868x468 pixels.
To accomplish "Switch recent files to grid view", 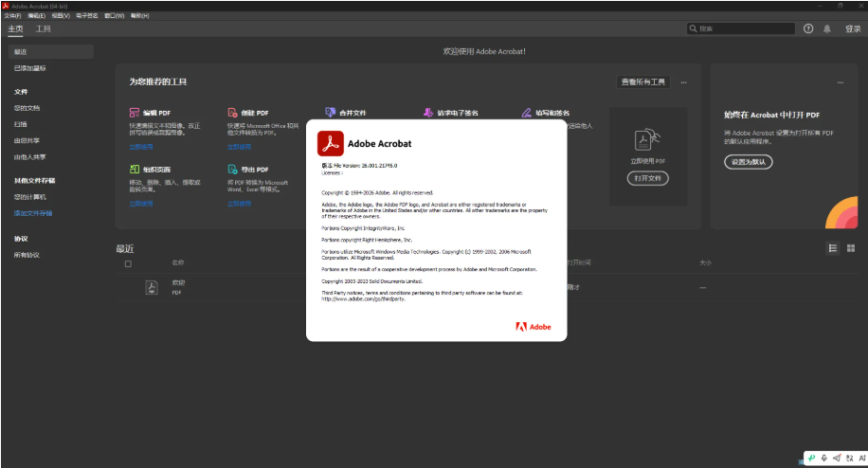I will tap(851, 248).
